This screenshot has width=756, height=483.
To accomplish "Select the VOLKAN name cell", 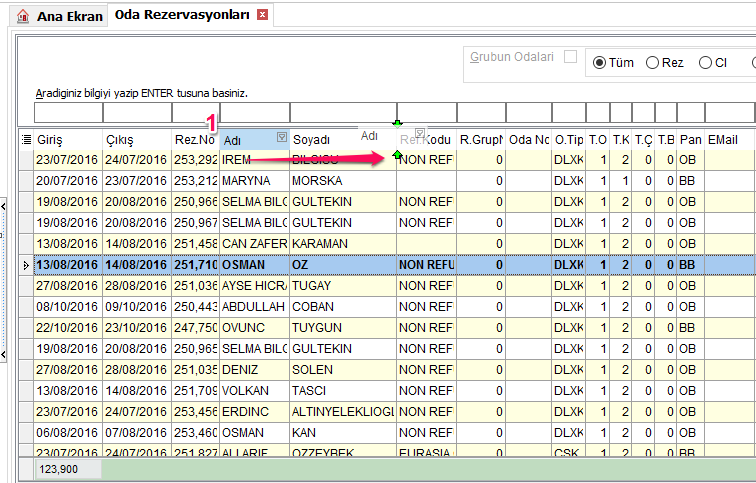I will tap(254, 391).
